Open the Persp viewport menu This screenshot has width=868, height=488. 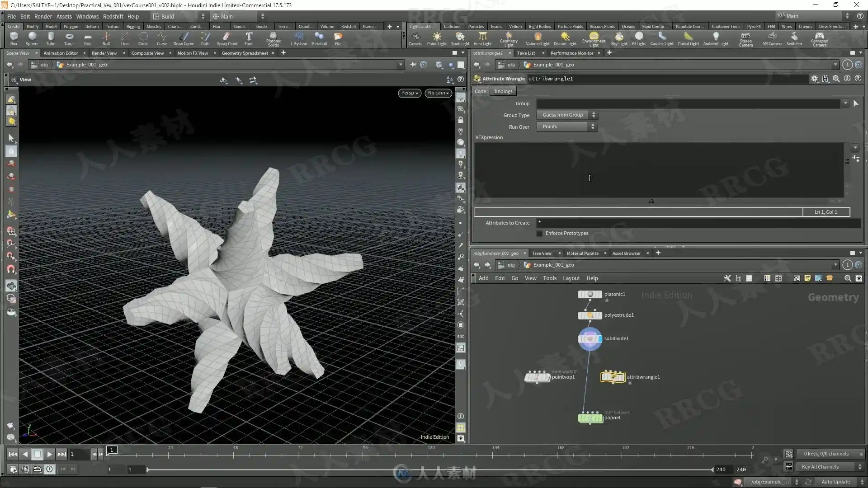pyautogui.click(x=410, y=93)
